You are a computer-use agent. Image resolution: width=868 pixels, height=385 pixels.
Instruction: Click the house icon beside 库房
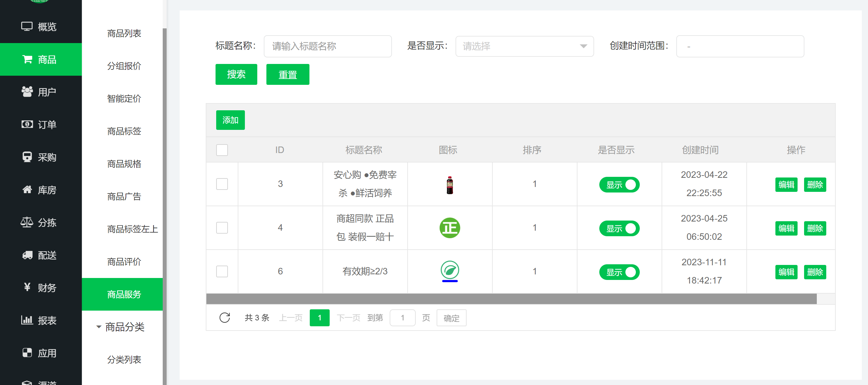pos(27,190)
